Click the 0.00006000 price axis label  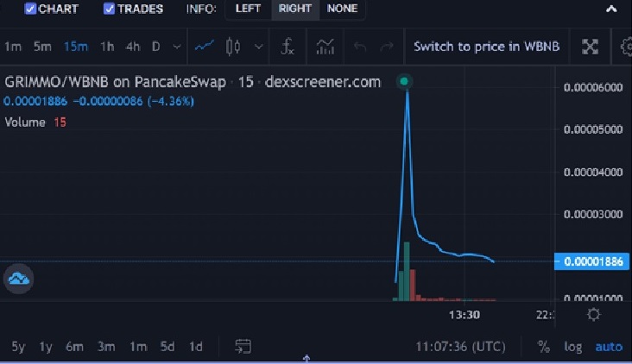pos(593,87)
